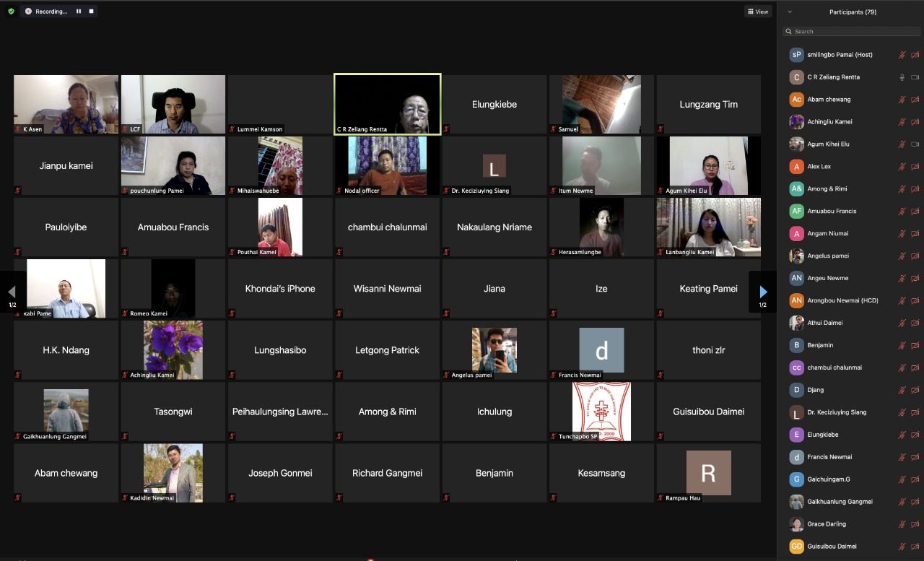Click the Nodal officer video tile
Image resolution: width=924 pixels, height=561 pixels.
tap(387, 166)
